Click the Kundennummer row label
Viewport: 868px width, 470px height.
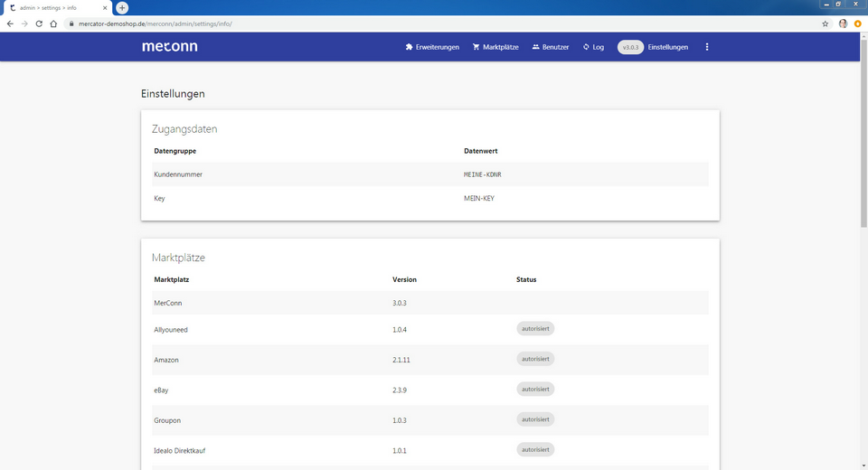178,174
